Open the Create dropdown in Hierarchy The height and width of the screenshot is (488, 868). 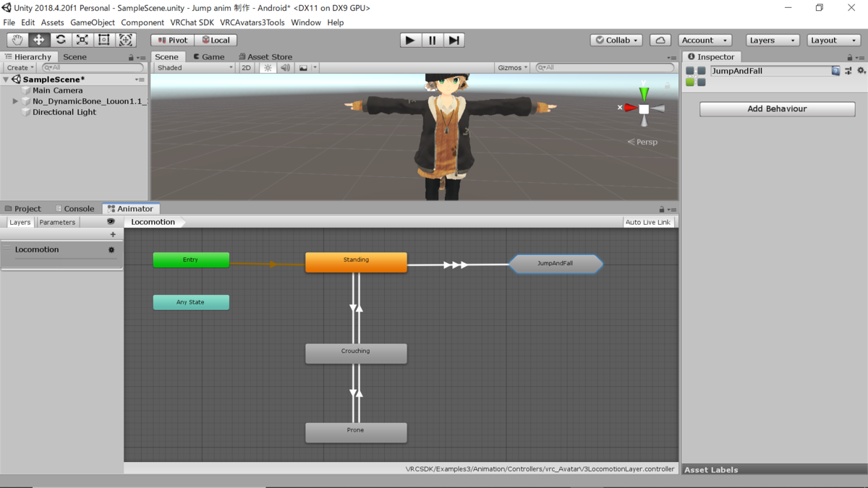pos(20,67)
